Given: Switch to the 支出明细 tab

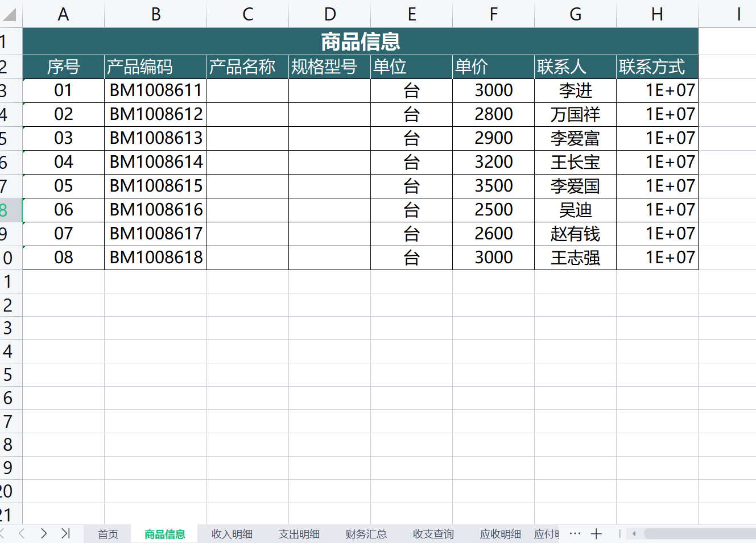Looking at the screenshot, I should (x=299, y=534).
